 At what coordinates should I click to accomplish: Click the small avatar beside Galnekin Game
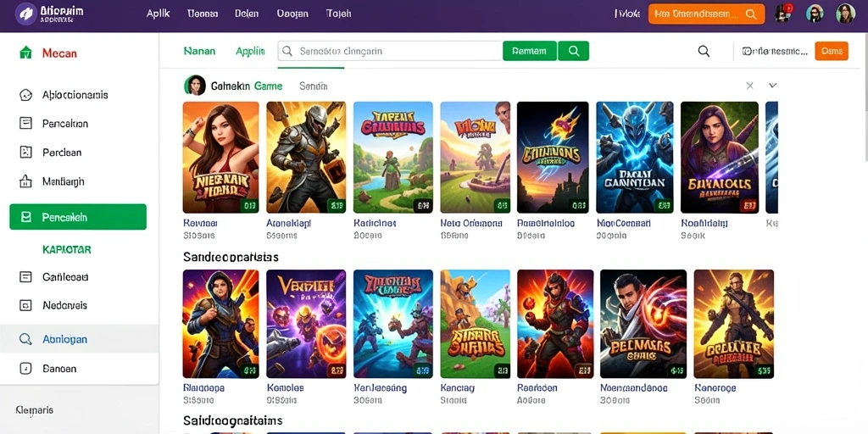coord(195,86)
